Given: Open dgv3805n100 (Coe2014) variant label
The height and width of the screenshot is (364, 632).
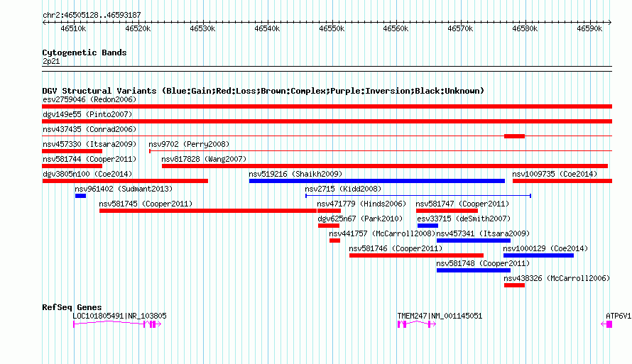Looking at the screenshot, I should pyautogui.click(x=87, y=174).
